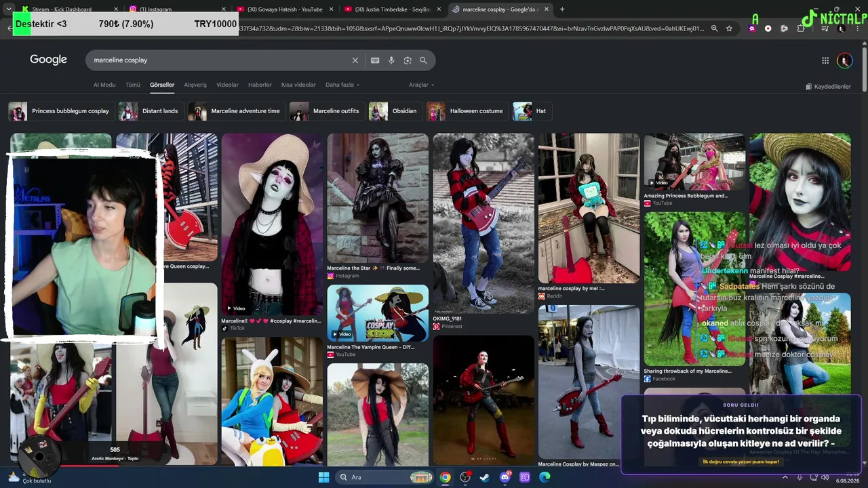Screen dimensions: 868x488
Task: Search by image with the lens icon
Action: coord(408,60)
